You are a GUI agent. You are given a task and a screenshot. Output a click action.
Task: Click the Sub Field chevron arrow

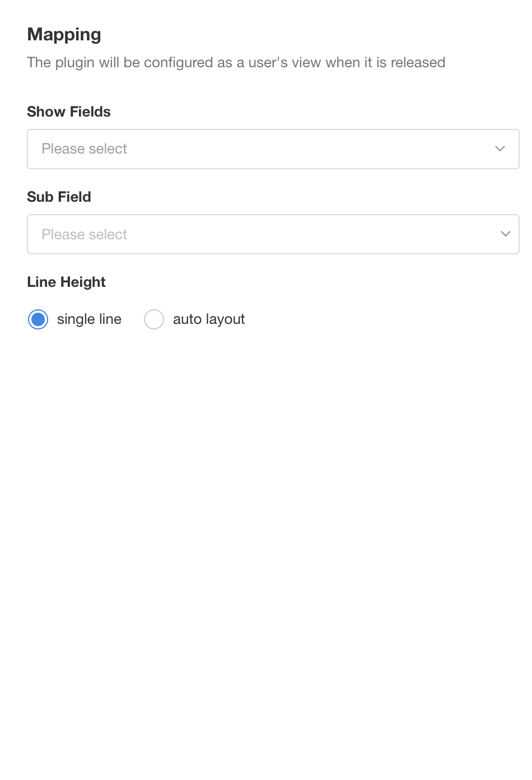click(506, 234)
